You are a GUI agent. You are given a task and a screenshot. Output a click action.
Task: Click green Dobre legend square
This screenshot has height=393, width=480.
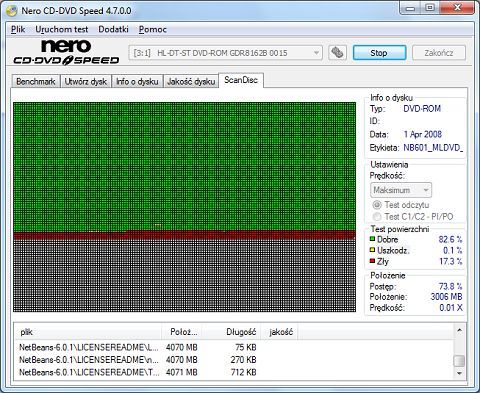(x=372, y=239)
